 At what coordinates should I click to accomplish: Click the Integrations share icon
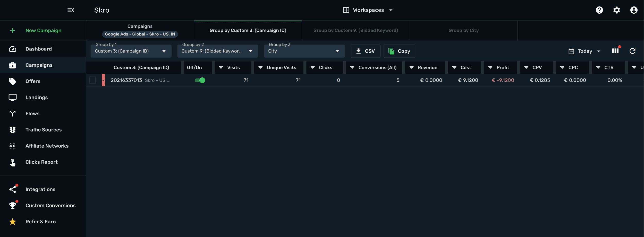click(13, 189)
